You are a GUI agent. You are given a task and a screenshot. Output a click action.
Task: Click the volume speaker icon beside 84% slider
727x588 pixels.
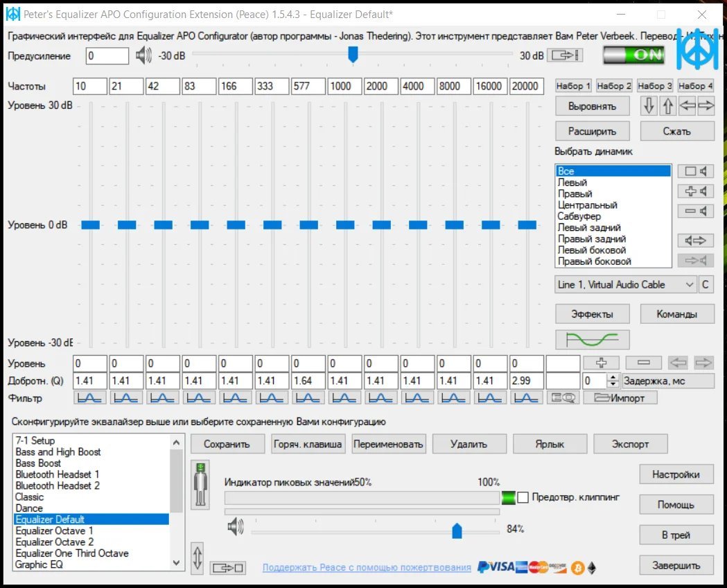236,527
